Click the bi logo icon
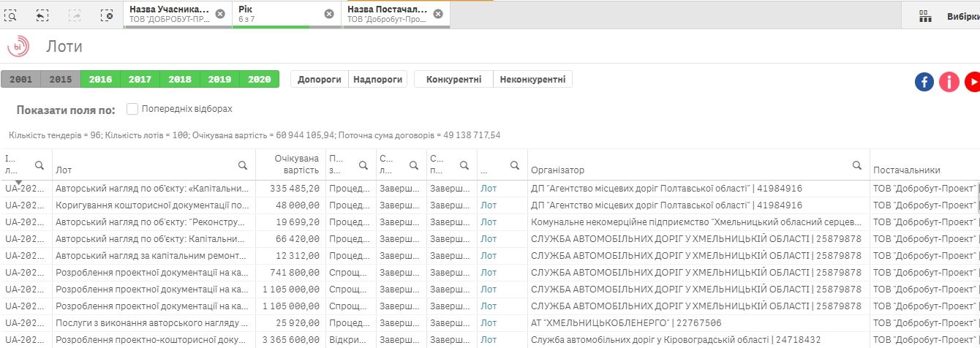This screenshot has width=980, height=348. [18, 46]
